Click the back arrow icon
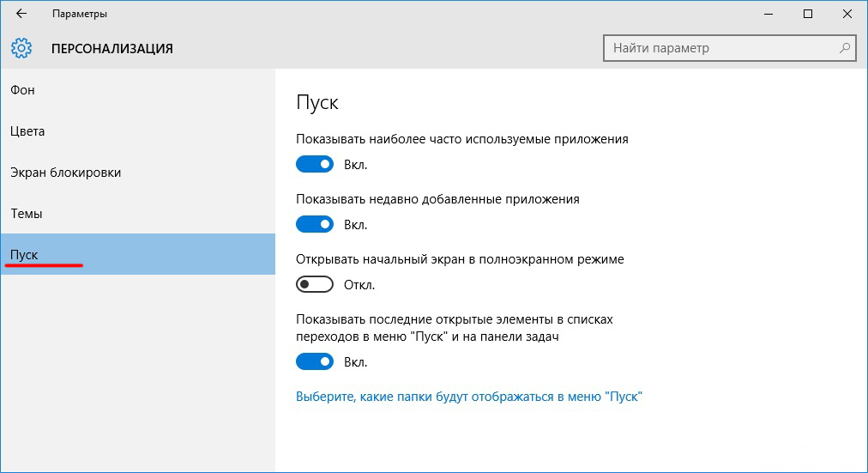Screen dimensions: 868x473 coord(21,14)
